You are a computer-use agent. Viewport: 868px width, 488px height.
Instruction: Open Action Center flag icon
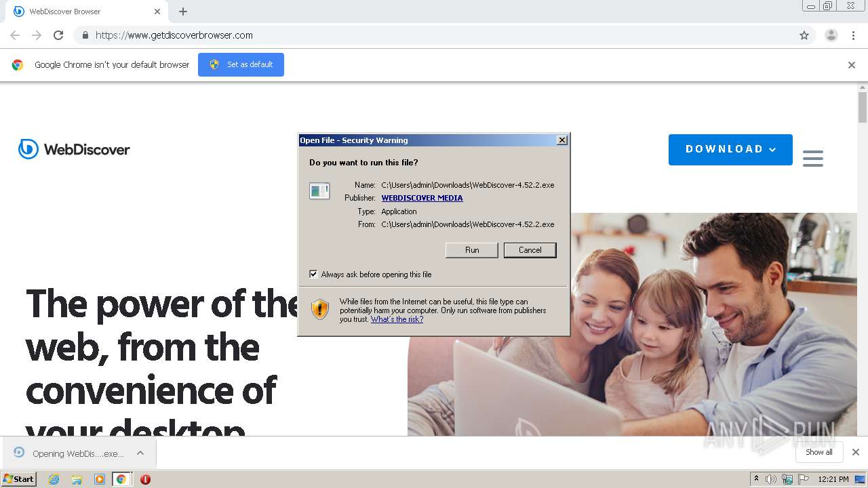[x=804, y=479]
